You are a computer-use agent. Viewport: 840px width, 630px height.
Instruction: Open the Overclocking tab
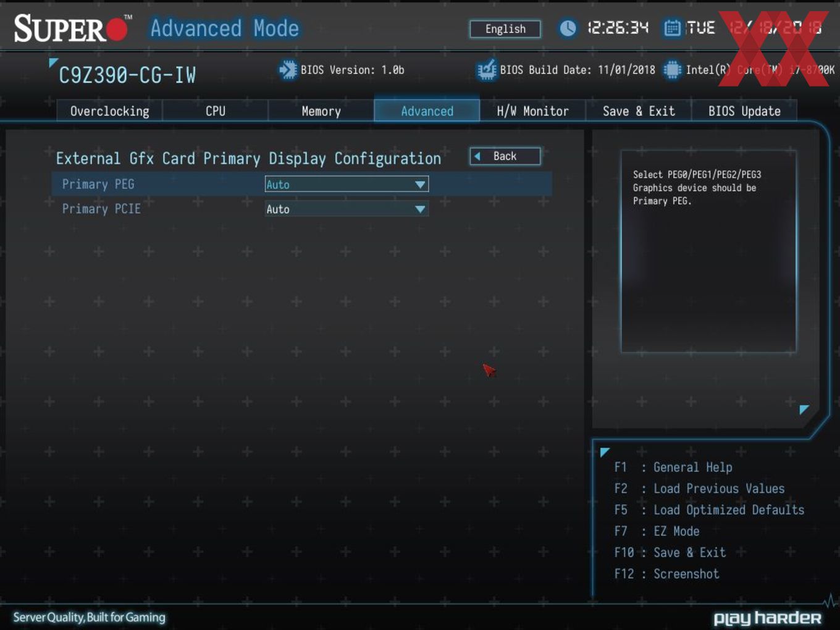pos(109,111)
